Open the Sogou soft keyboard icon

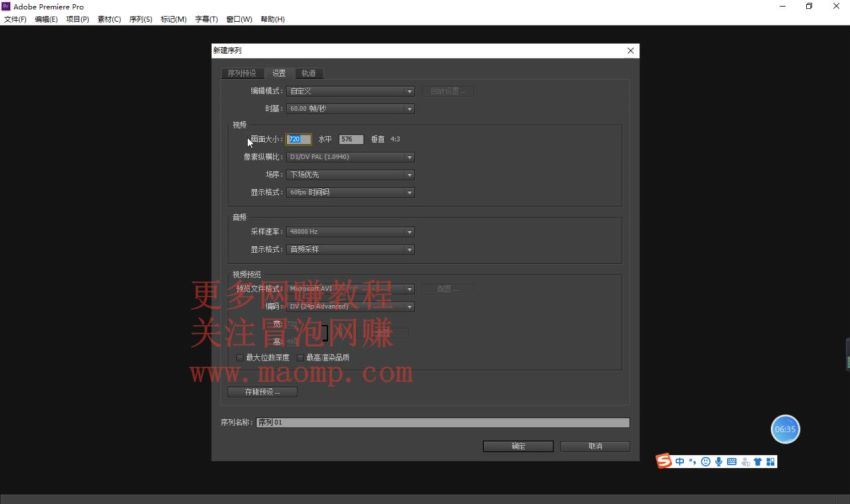[731, 461]
